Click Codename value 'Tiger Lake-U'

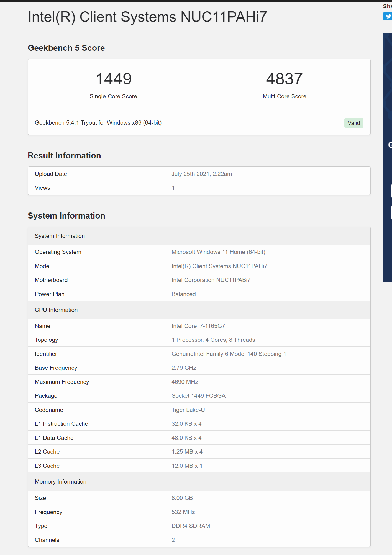point(188,410)
